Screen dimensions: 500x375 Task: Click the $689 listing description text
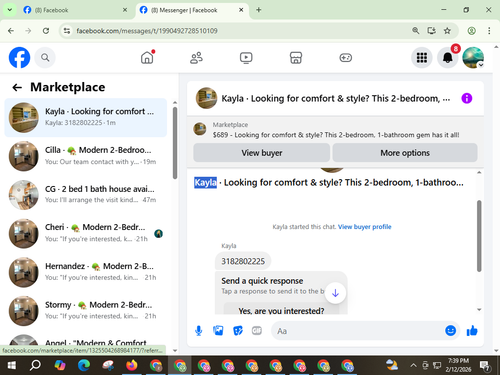click(336, 135)
